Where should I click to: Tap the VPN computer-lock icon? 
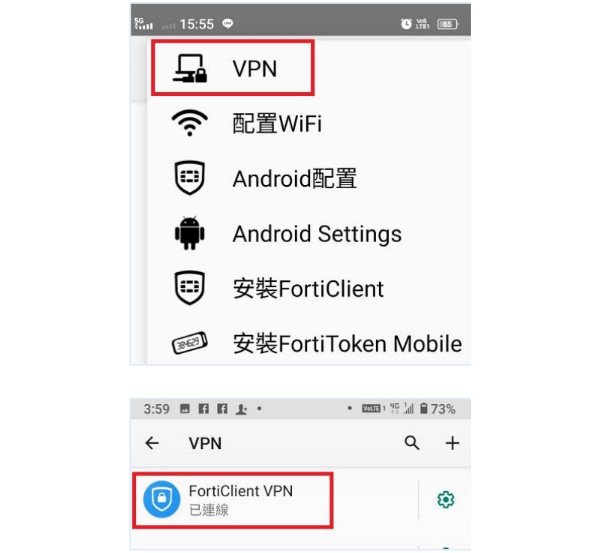point(190,68)
